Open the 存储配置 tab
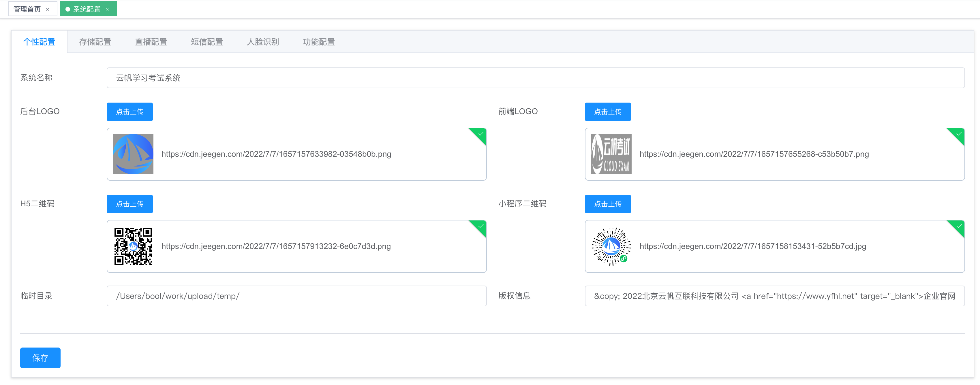This screenshot has height=385, width=980. tap(95, 42)
